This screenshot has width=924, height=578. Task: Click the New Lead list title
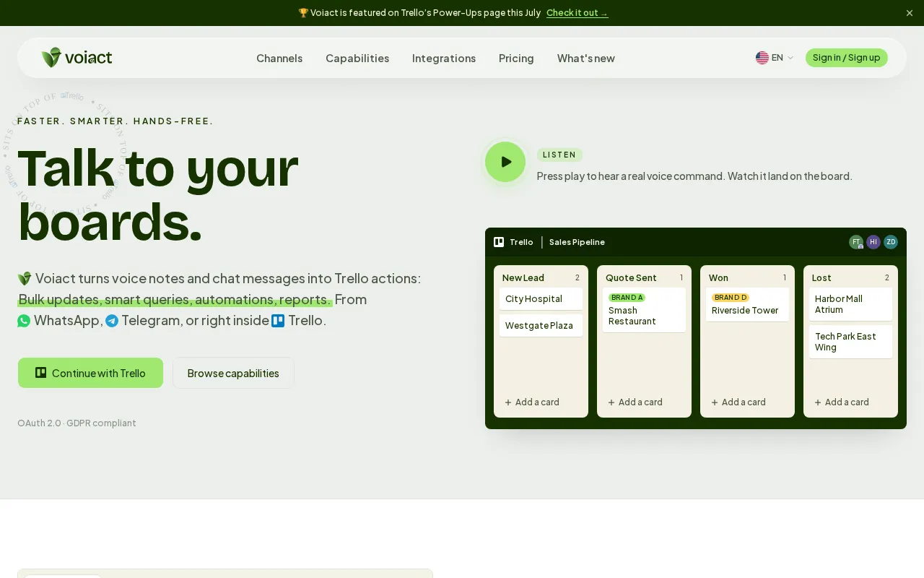click(x=523, y=278)
